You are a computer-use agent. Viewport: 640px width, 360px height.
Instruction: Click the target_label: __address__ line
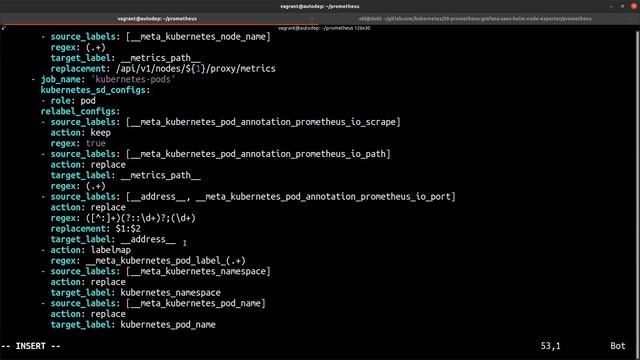[x=113, y=239]
